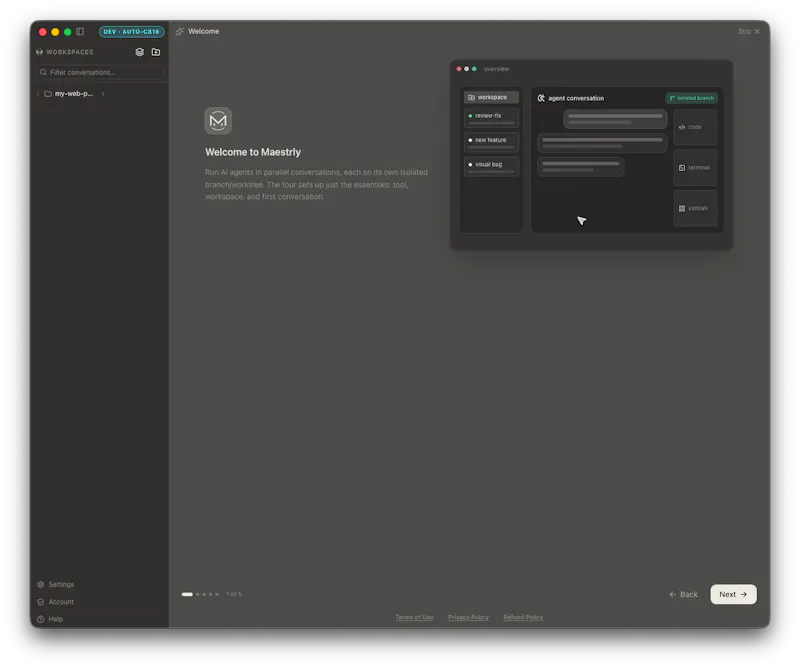Click the DEV AUTO-C816 badge
Viewport: 800px width, 668px height.
tap(132, 32)
